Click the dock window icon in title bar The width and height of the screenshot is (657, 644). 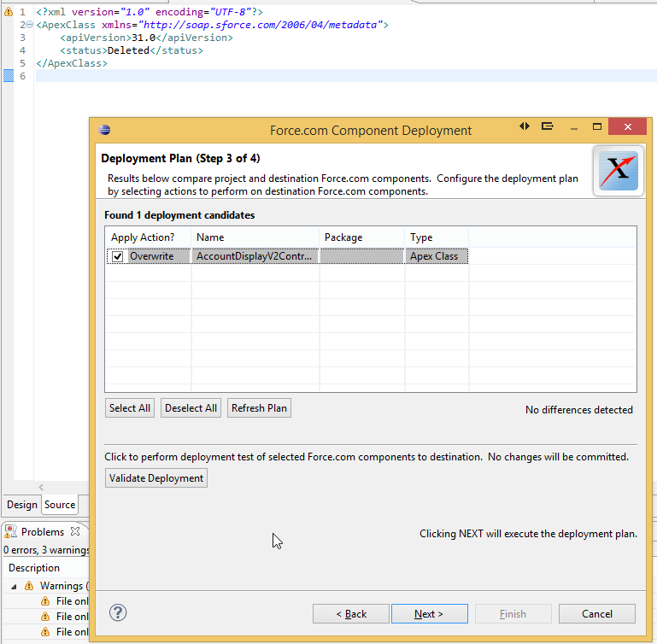point(548,126)
